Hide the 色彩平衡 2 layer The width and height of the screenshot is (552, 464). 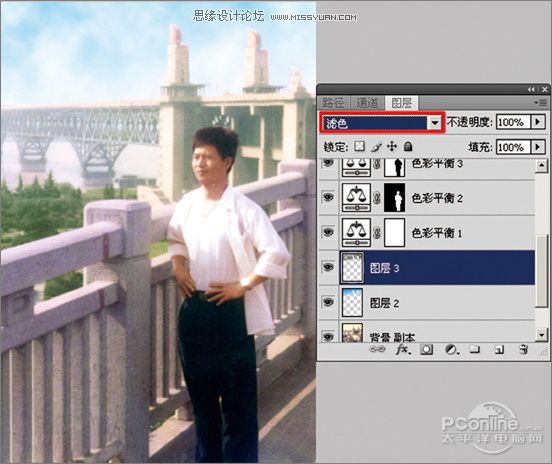328,197
